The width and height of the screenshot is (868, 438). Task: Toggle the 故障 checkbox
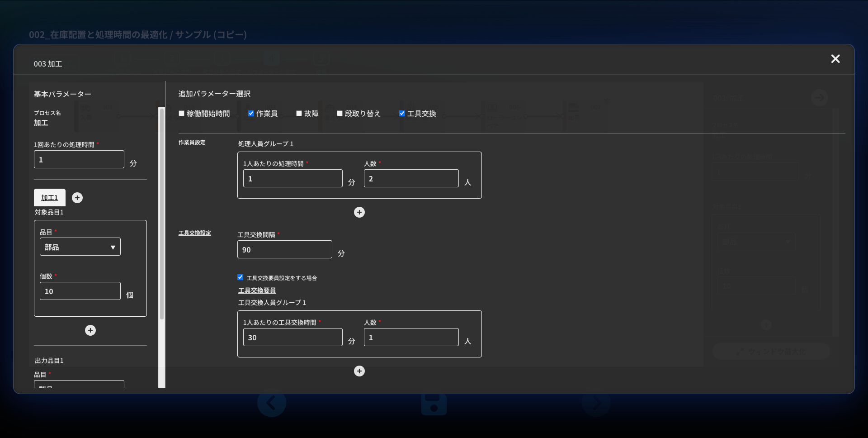[x=299, y=114]
